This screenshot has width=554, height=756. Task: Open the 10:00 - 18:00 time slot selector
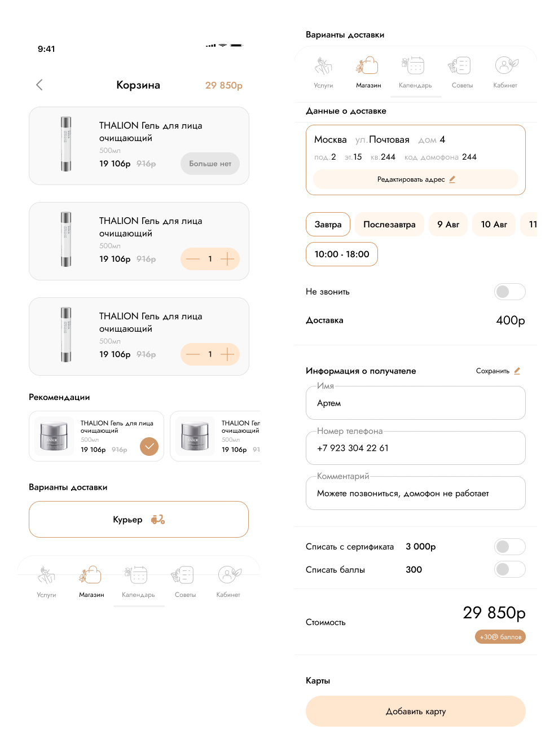342,254
